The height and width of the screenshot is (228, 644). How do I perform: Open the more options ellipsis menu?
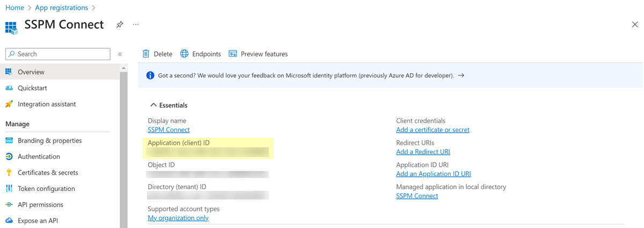[136, 25]
